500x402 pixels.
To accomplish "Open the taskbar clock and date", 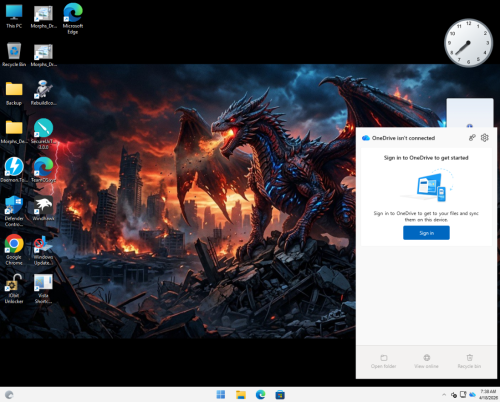I will pos(488,395).
